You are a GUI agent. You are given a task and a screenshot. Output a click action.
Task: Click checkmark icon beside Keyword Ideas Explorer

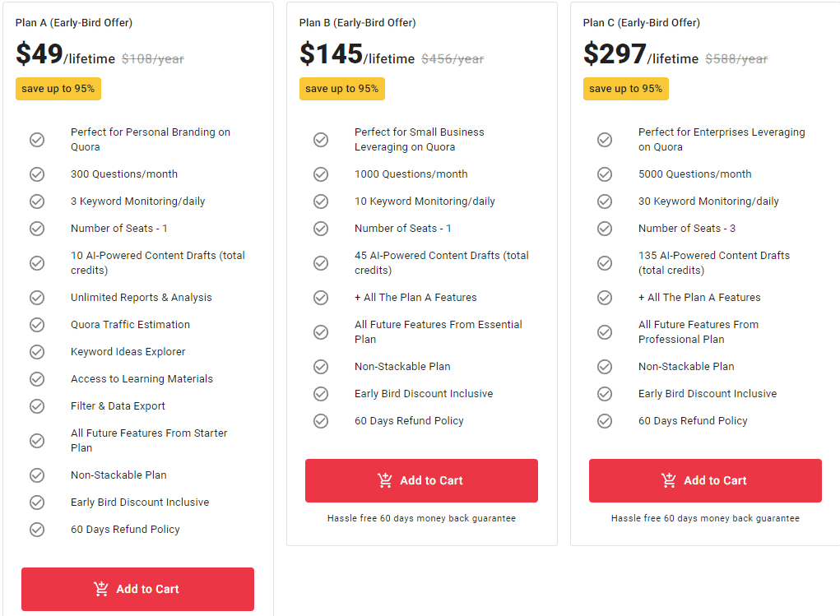[37, 352]
